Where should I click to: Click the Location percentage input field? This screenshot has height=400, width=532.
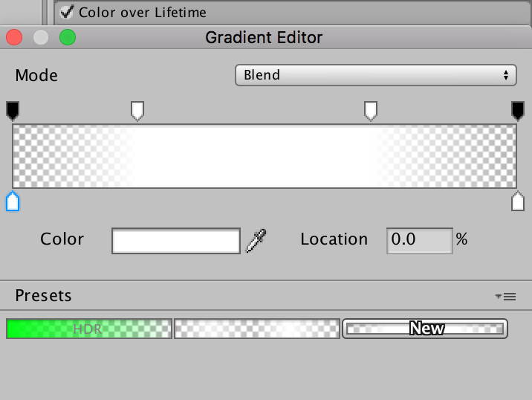419,240
